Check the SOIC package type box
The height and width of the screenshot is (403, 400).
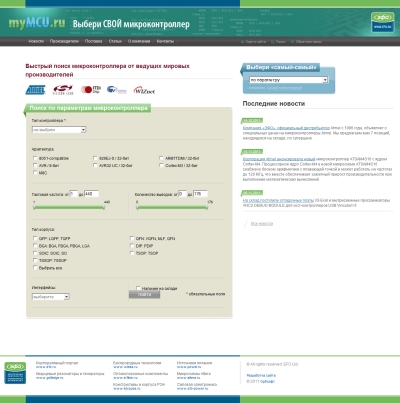point(35,253)
